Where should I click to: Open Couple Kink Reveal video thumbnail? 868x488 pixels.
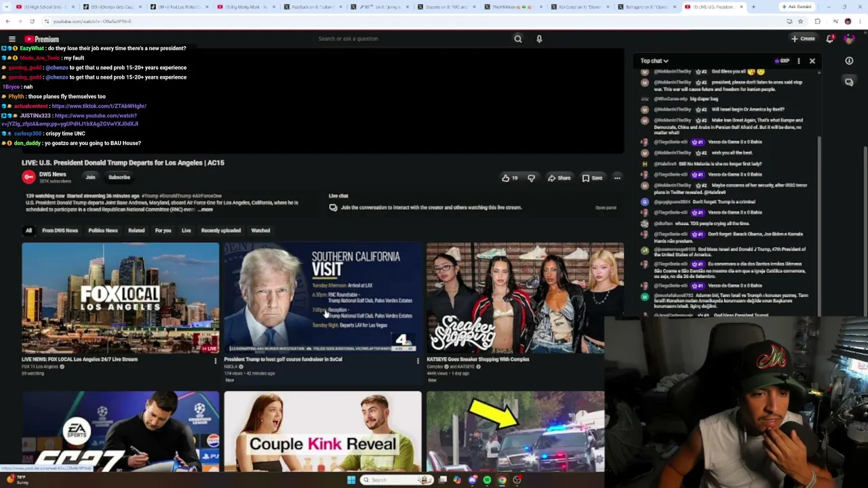[x=323, y=431]
